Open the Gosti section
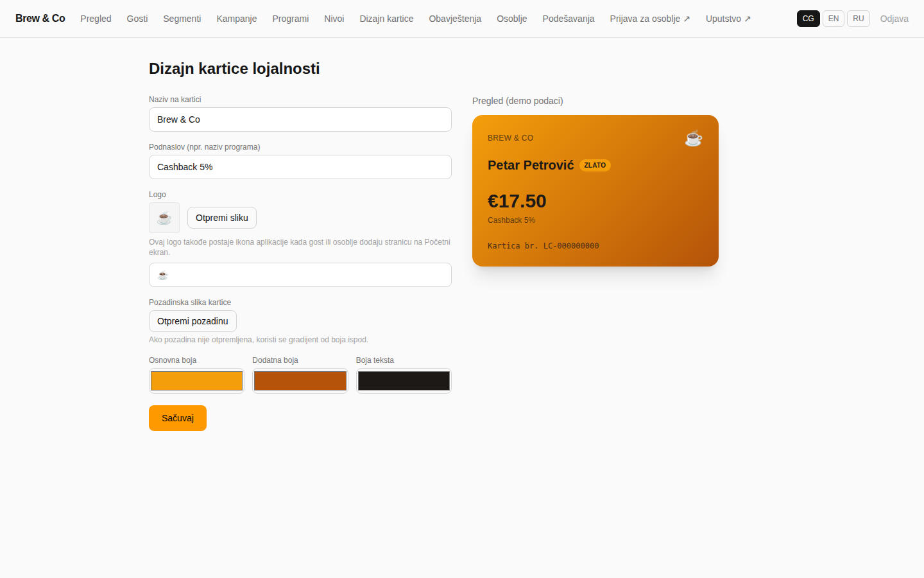This screenshot has width=924, height=578. (x=137, y=19)
